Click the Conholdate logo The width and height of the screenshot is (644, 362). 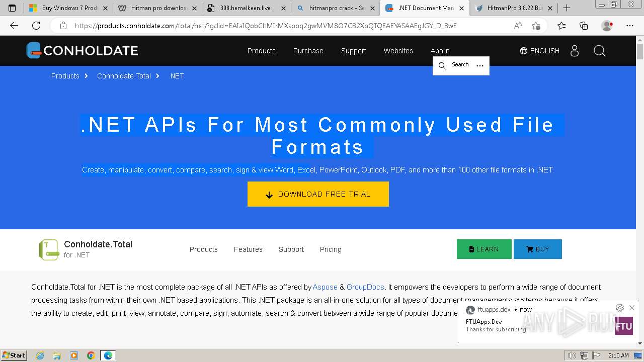(x=82, y=50)
